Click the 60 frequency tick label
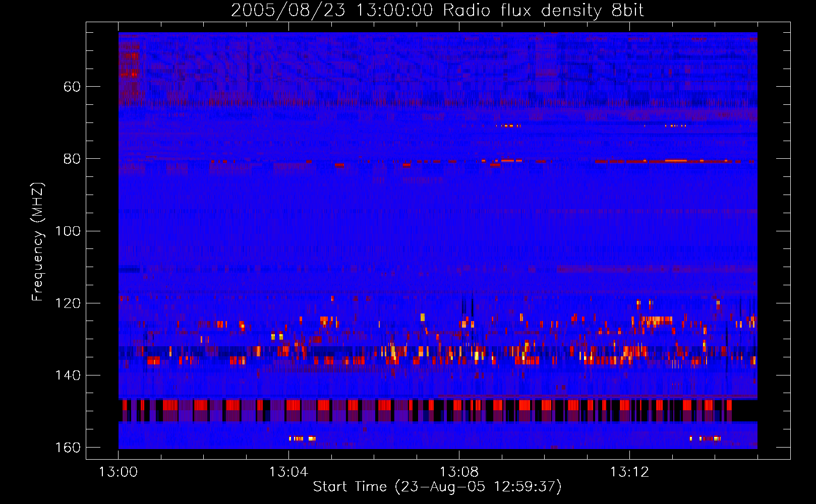The width and height of the screenshot is (816, 504). [72, 87]
